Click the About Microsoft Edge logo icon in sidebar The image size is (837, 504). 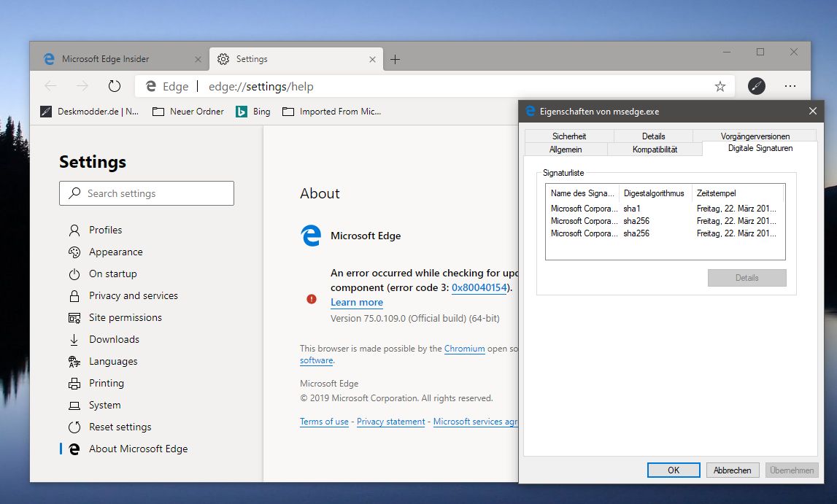pos(74,449)
